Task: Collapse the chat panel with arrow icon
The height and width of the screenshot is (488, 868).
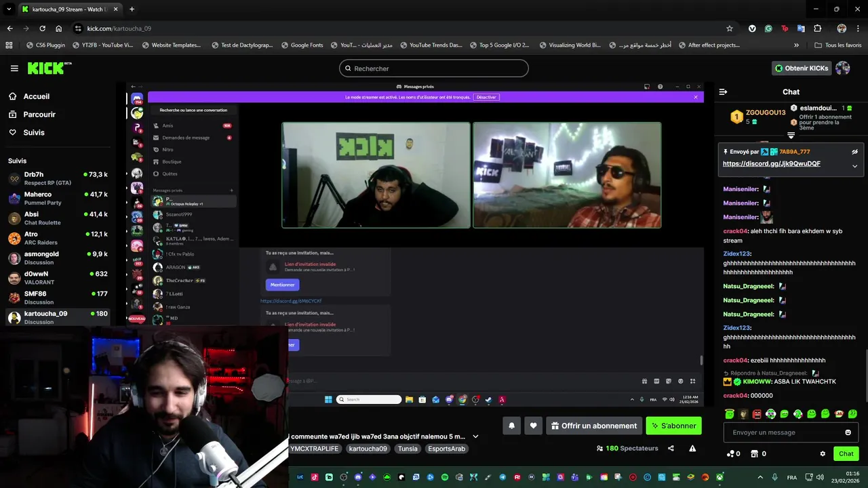Action: point(723,91)
